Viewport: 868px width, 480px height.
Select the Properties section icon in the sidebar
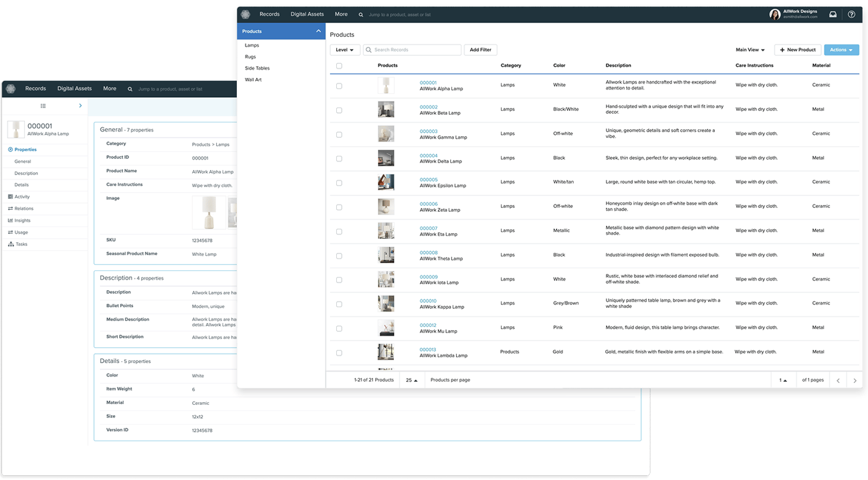[9, 149]
